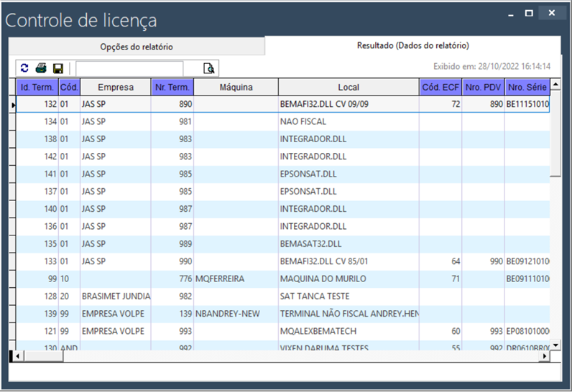Maximize the Controle de licença window
Screen dimensions: 572x392
(x=529, y=13)
